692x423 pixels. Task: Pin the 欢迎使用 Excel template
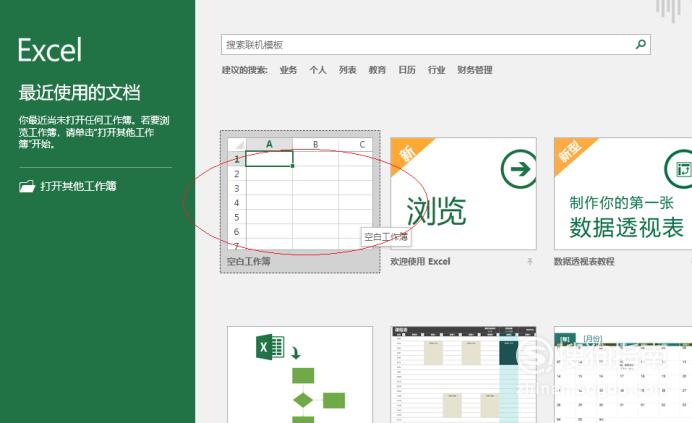click(530, 262)
